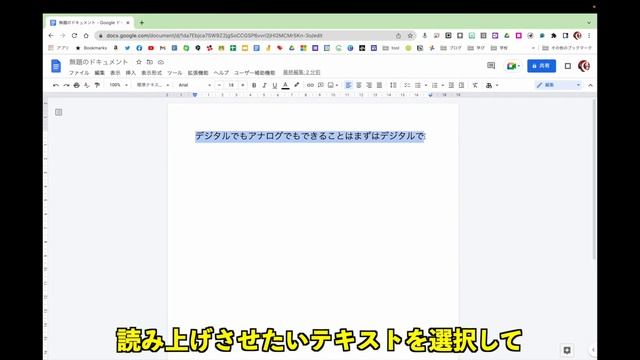Click the cloud save status icon
Screen dimensions: 640x360
click(x=161, y=62)
